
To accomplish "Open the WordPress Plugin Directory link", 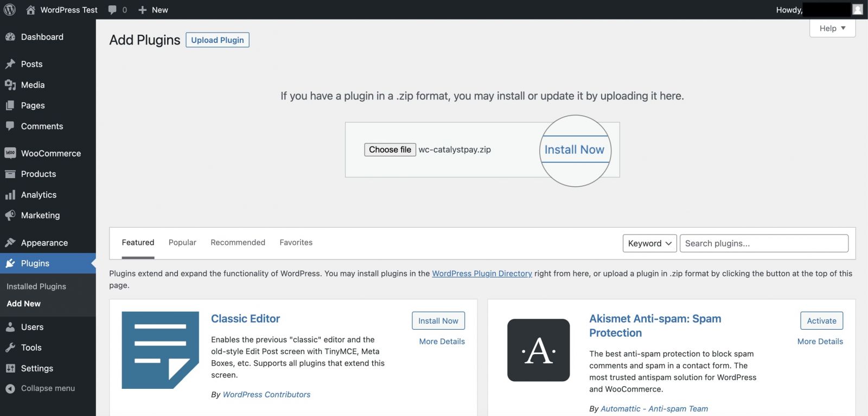I will tap(482, 274).
